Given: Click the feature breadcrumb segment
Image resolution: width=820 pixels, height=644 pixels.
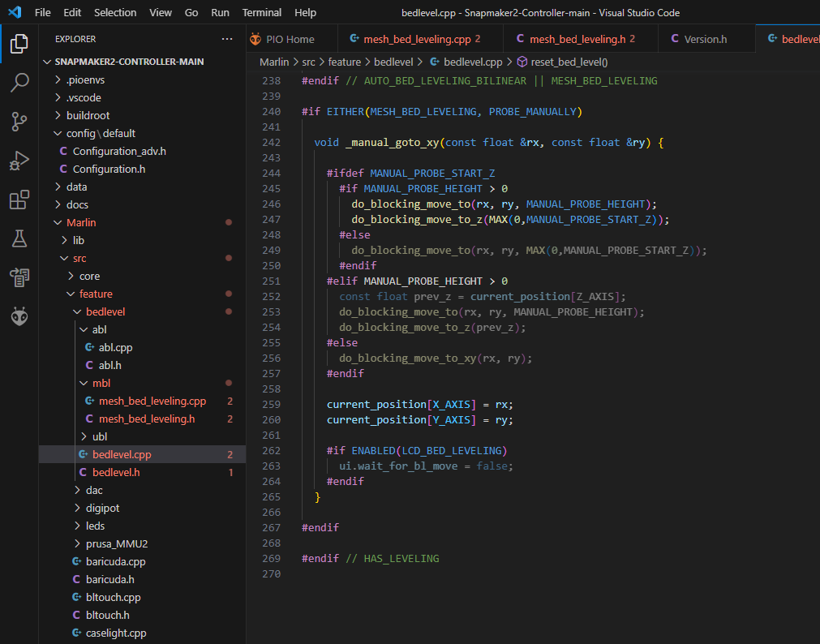Looking at the screenshot, I should click(x=344, y=62).
